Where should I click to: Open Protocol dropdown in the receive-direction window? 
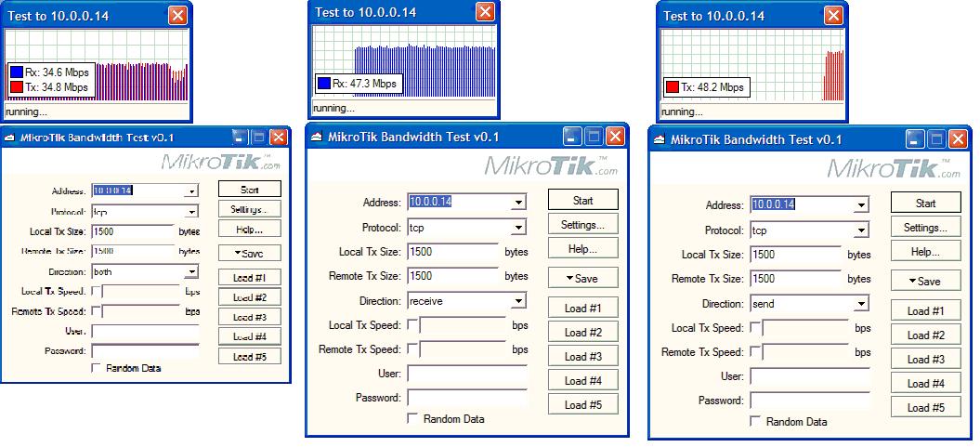pyautogui.click(x=518, y=228)
